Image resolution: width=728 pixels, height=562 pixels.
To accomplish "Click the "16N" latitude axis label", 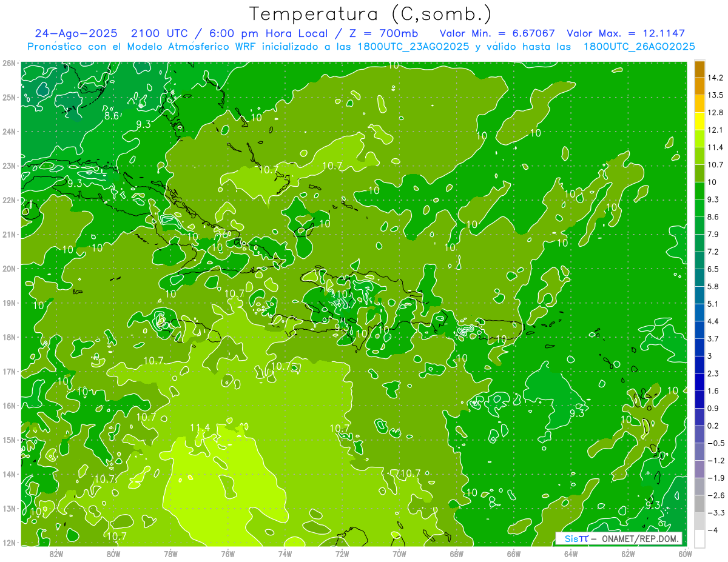I will click(x=8, y=406).
